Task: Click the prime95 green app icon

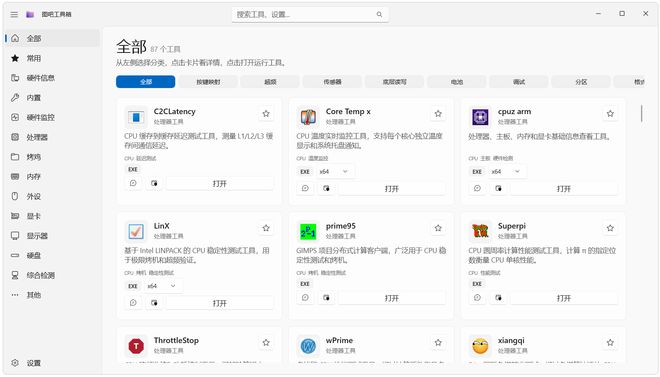Action: coord(308,231)
